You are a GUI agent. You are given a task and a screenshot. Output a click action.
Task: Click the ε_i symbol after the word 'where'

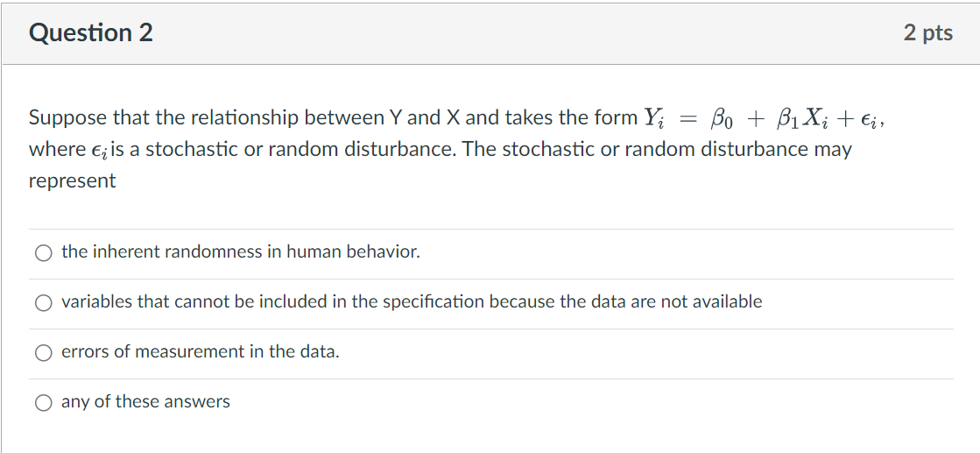[98, 151]
